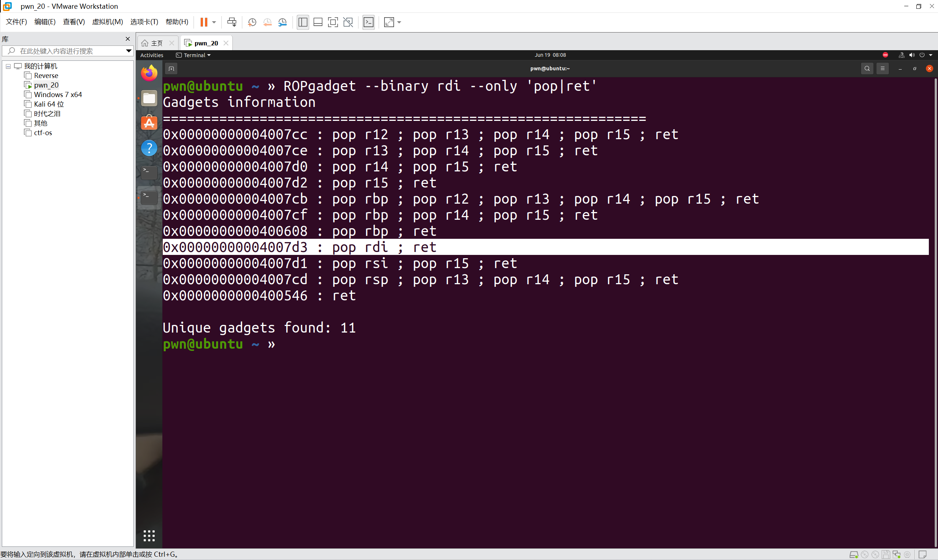Screen dimensions: 938x560
Task: Open the terminal hamburger menu
Action: [883, 69]
